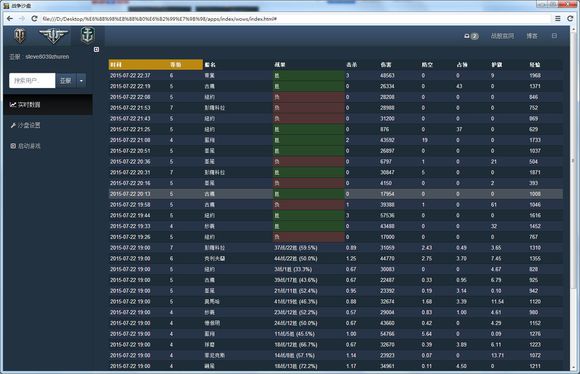Click the wrench icon for 沙盘设置

click(13, 125)
